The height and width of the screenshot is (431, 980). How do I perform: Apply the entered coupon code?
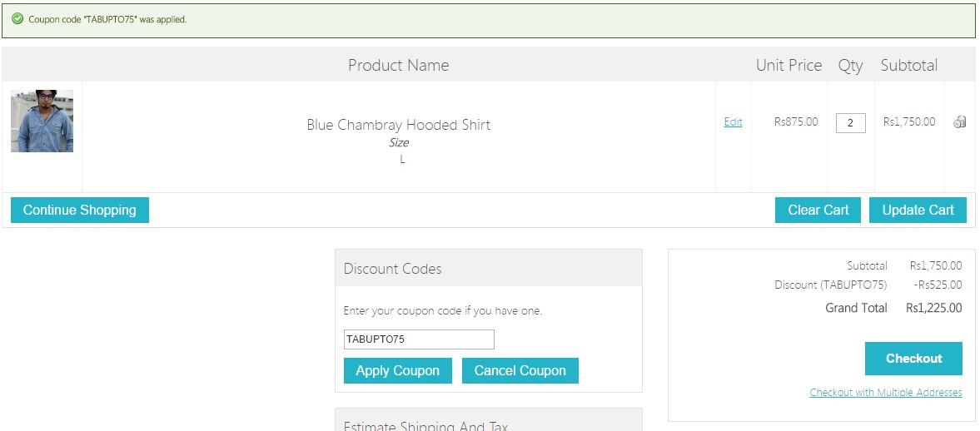pyautogui.click(x=397, y=371)
